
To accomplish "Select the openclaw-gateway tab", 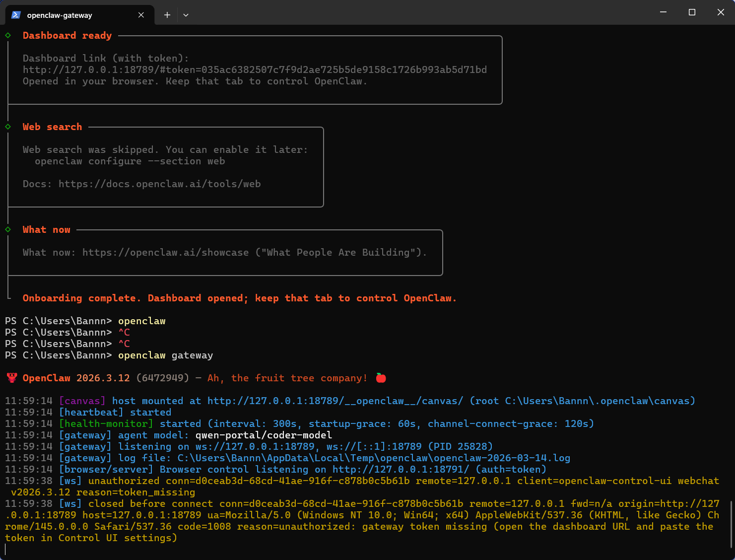I will tap(79, 15).
